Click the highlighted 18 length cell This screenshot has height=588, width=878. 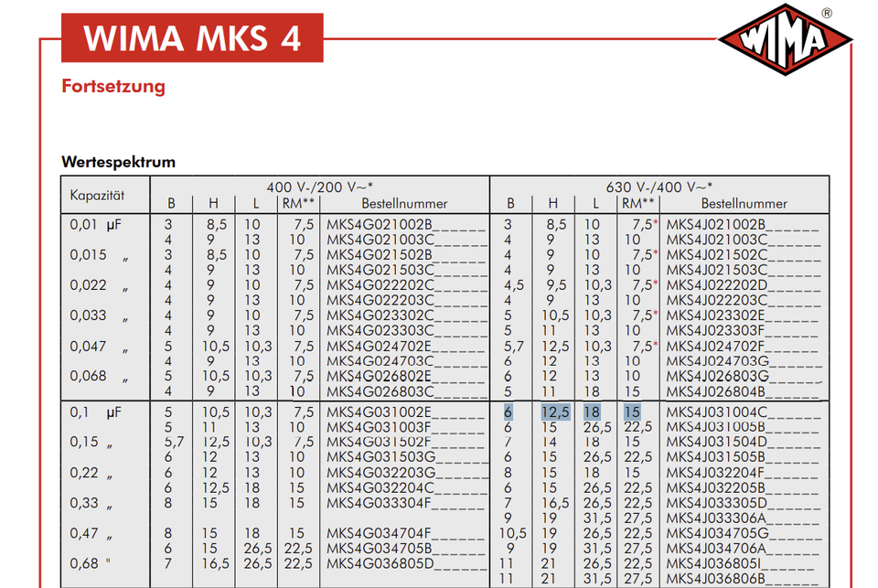tap(592, 412)
